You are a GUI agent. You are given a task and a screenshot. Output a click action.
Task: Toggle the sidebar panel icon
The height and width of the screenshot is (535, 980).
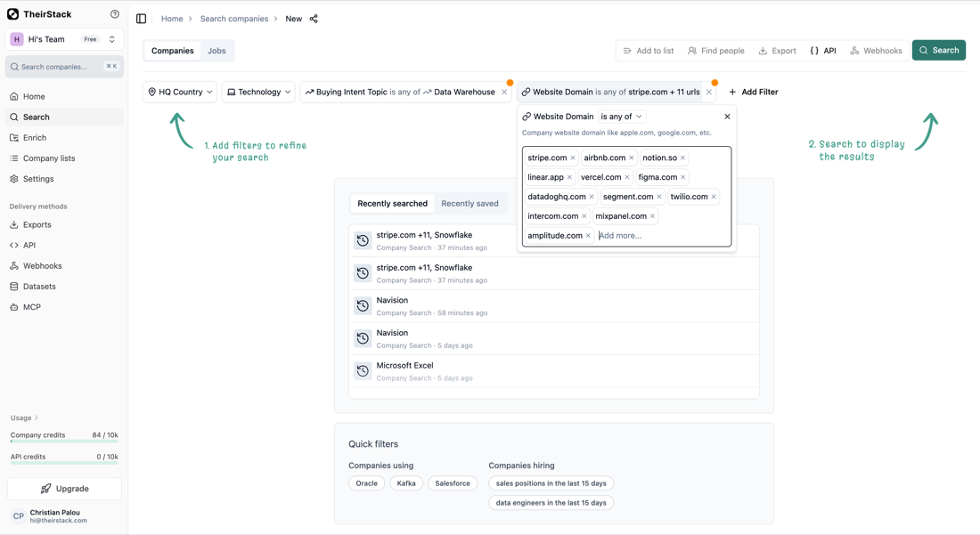tap(142, 19)
